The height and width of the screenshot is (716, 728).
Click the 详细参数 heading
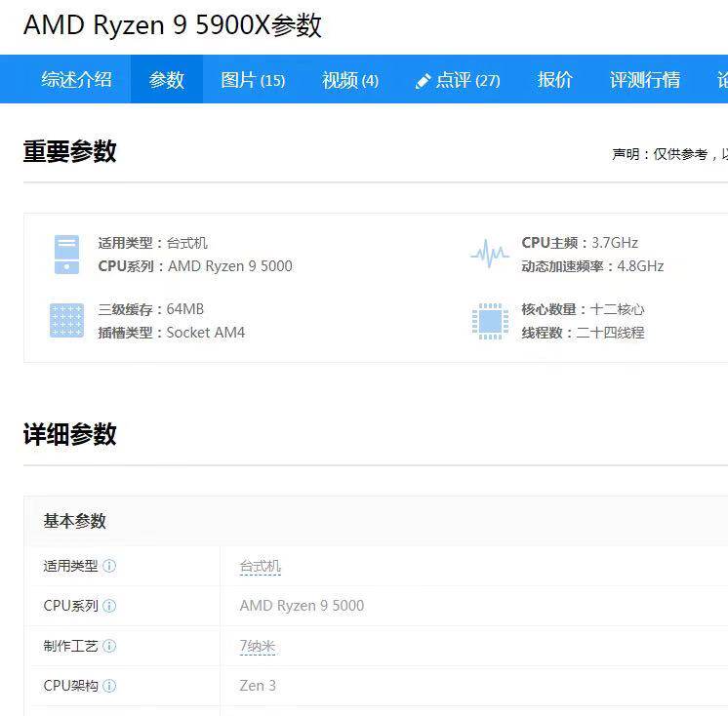[69, 434]
